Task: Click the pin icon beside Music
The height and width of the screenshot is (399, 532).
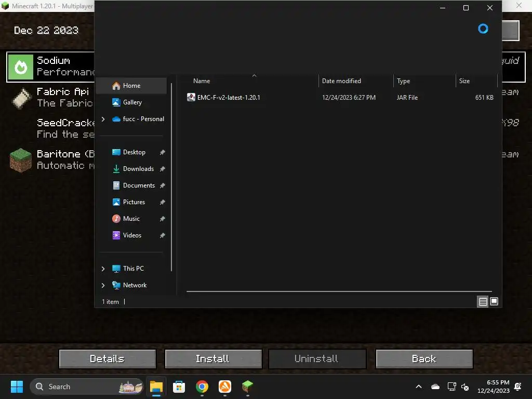Action: pos(163,219)
